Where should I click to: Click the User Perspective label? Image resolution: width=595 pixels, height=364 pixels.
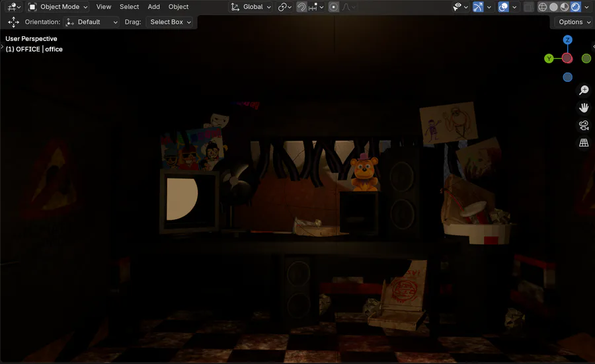(31, 39)
